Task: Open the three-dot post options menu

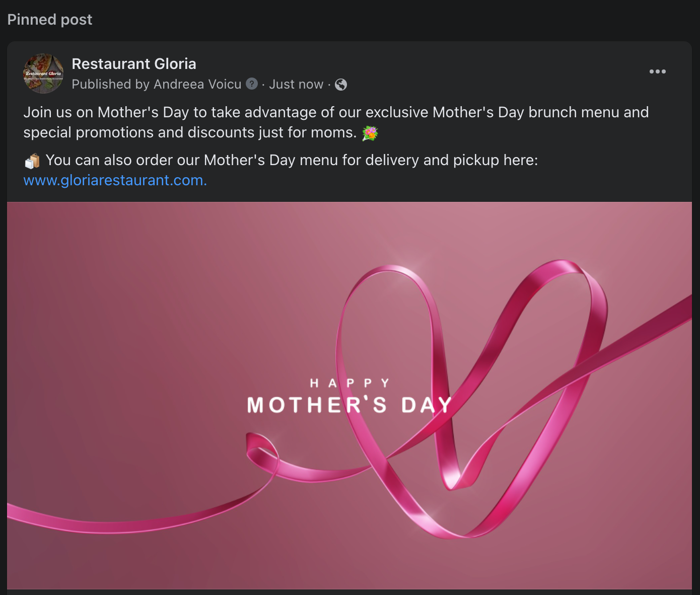Action: point(657,71)
